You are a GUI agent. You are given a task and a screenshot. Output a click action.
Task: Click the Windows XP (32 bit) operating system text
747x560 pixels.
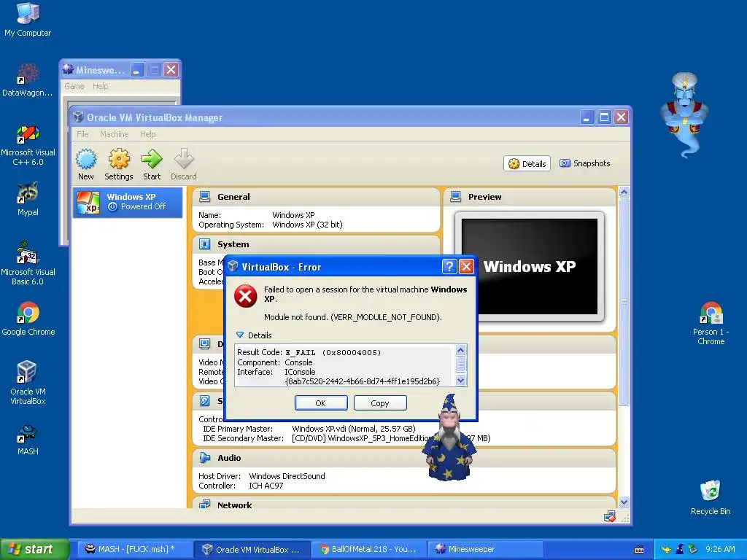click(x=307, y=225)
